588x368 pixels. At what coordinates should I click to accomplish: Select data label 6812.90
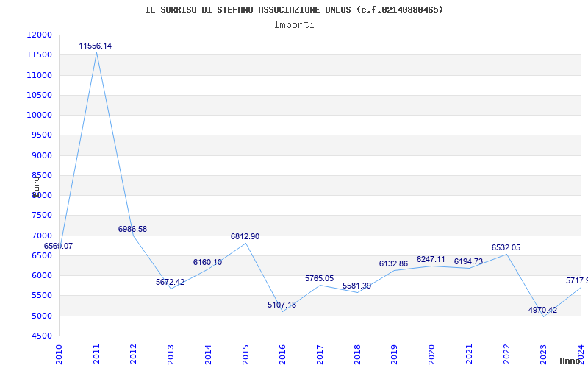[x=245, y=236]
